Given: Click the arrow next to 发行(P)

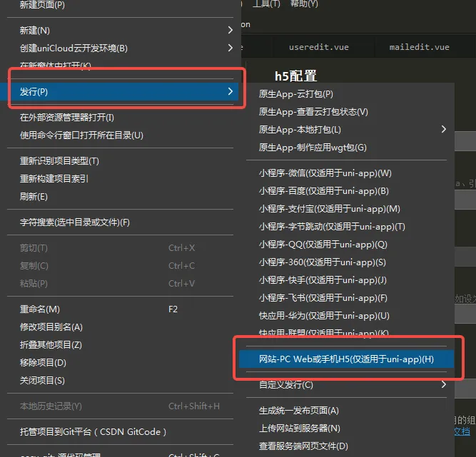Looking at the screenshot, I should coord(230,91).
